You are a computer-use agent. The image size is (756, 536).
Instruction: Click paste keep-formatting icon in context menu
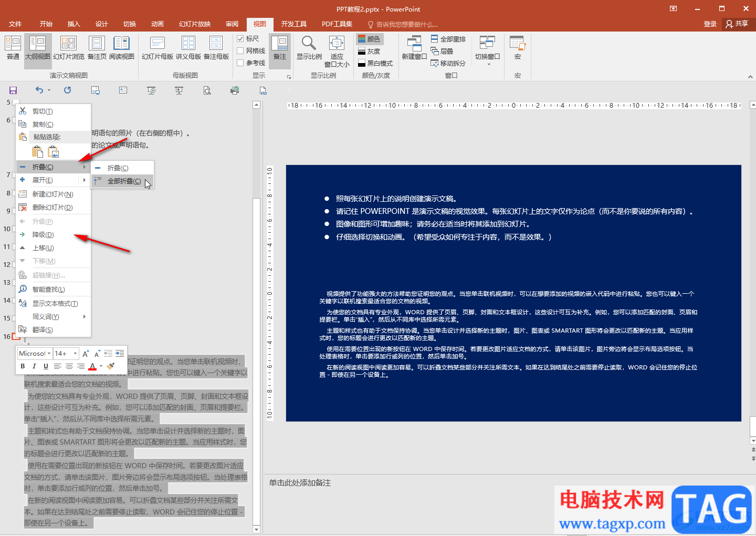tap(38, 152)
